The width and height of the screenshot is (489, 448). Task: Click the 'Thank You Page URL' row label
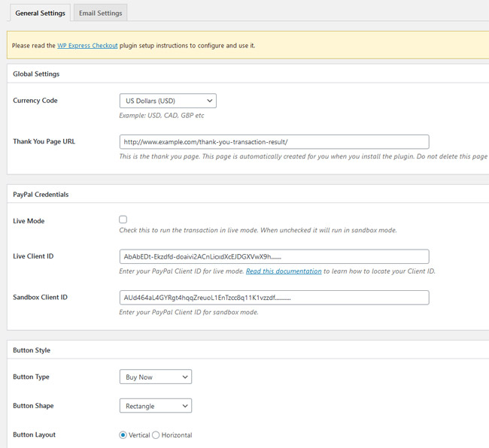[x=44, y=141]
